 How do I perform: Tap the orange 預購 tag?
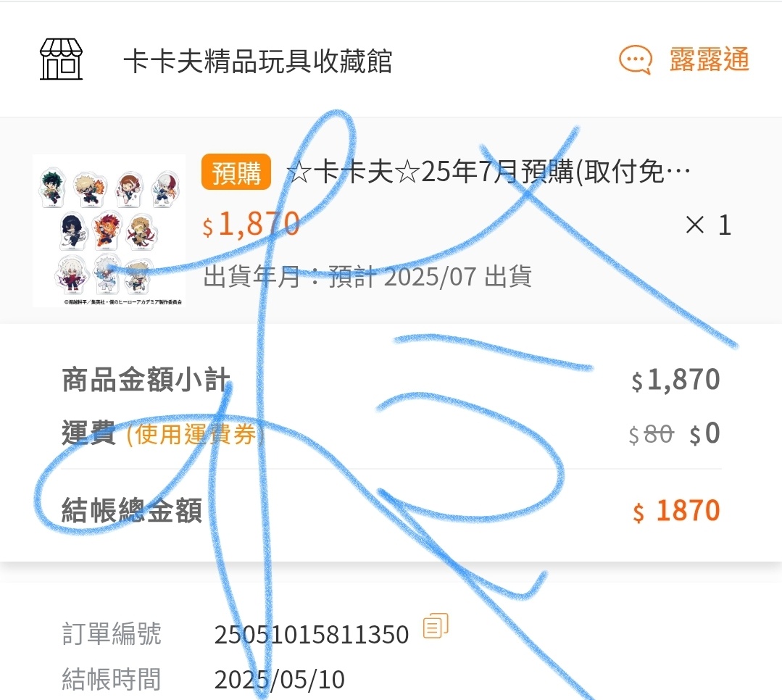(236, 172)
